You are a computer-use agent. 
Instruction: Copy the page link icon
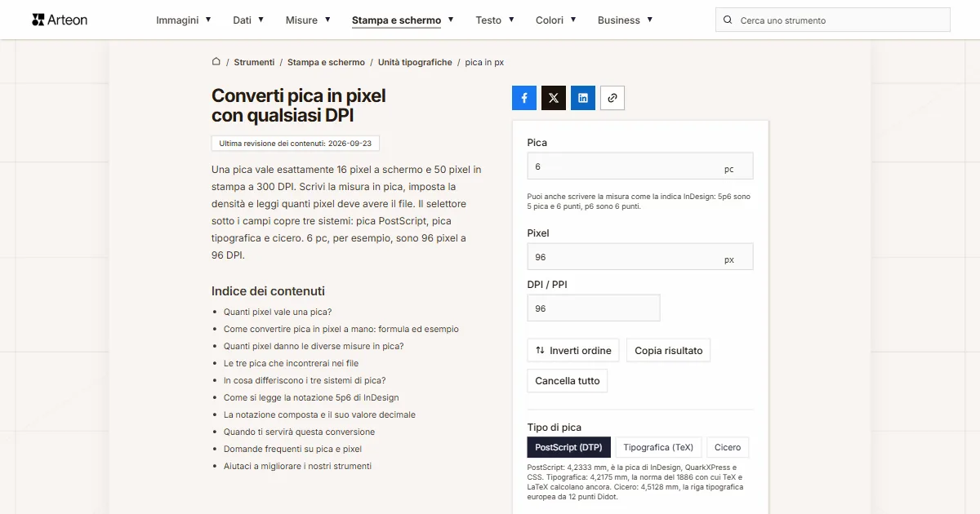612,98
